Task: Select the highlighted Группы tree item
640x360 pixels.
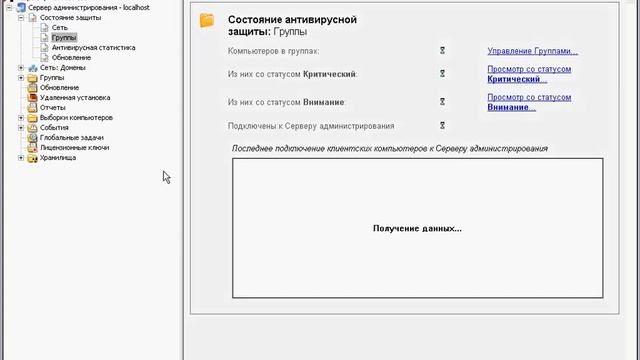Action: [x=64, y=38]
